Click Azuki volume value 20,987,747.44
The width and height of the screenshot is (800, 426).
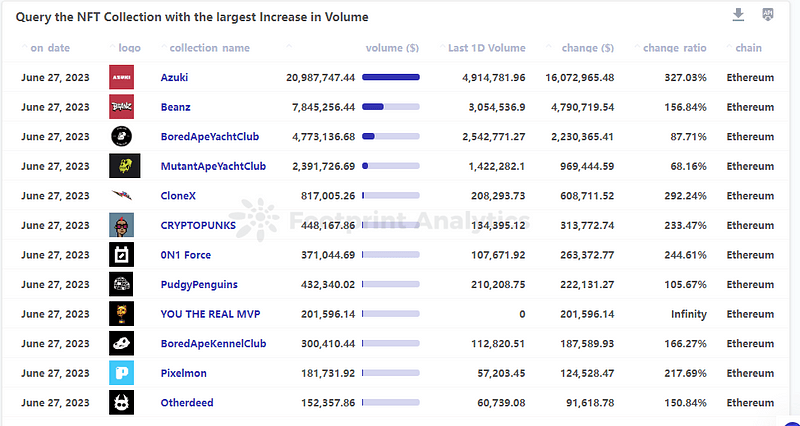320,78
